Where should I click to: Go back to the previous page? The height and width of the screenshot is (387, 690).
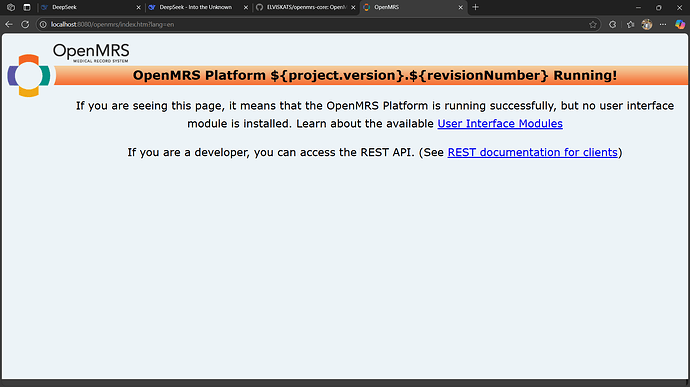(9, 25)
